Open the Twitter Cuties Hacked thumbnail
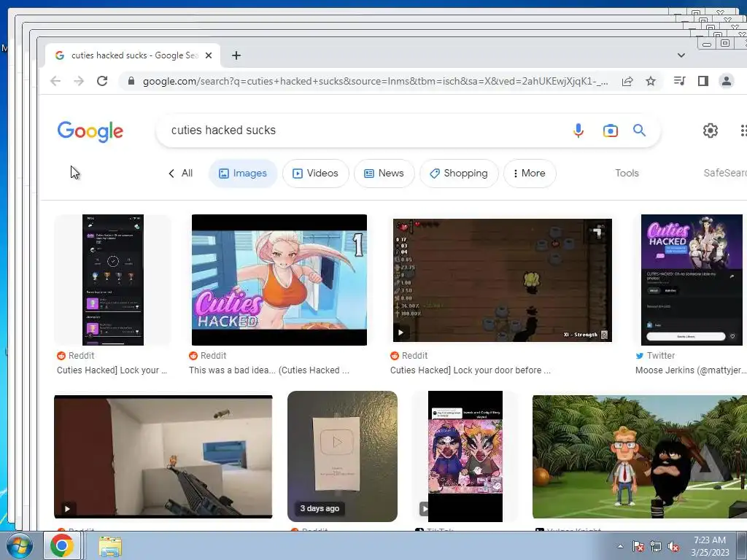 692,280
